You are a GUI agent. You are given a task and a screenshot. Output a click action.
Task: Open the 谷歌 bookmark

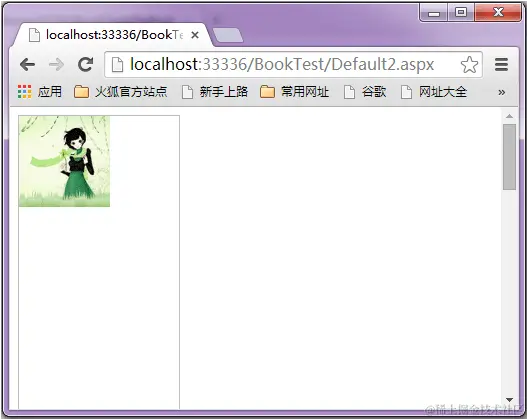pyautogui.click(x=365, y=92)
